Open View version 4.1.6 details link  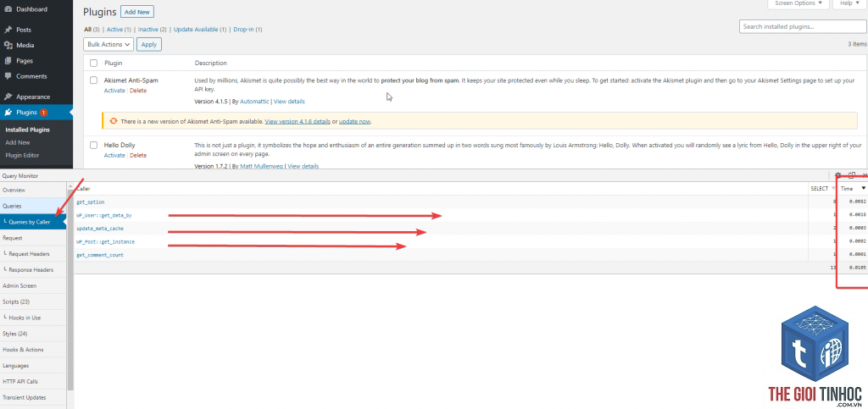[x=298, y=121]
